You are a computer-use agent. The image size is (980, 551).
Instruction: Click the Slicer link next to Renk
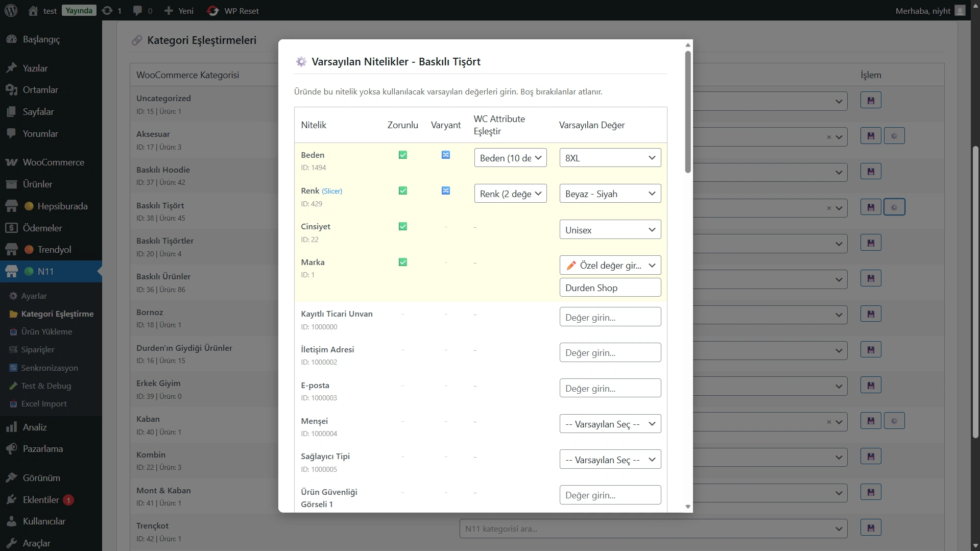point(332,191)
